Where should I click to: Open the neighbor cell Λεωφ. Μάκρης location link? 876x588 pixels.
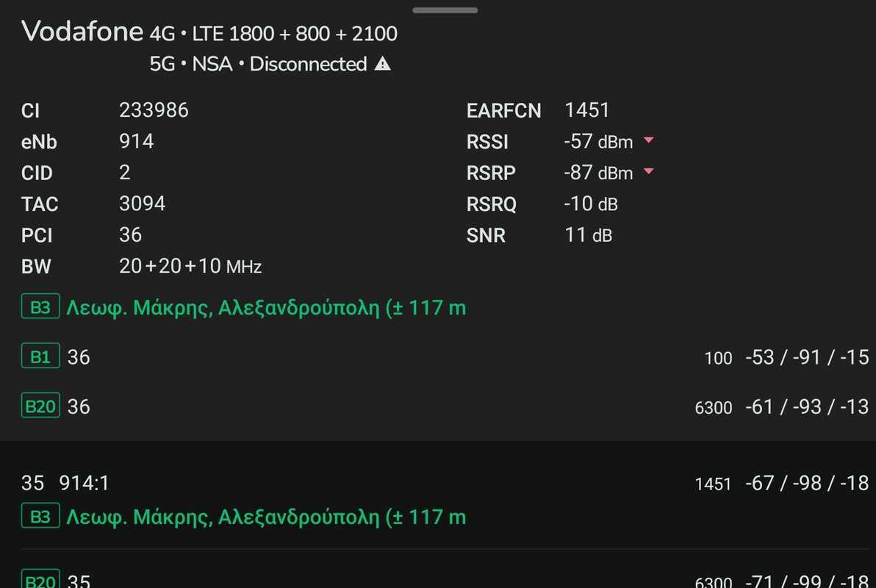tap(266, 517)
